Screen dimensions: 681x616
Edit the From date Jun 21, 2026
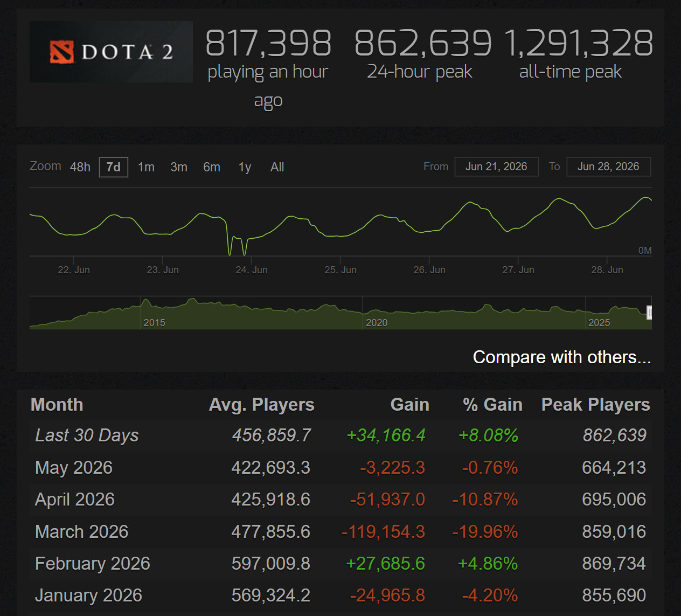coord(496,167)
